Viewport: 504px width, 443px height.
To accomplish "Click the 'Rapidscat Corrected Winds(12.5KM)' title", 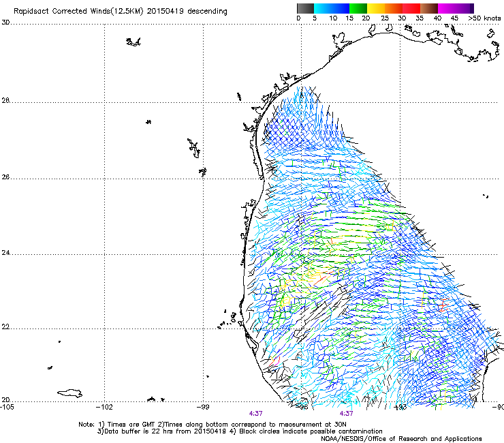I will (78, 12).
